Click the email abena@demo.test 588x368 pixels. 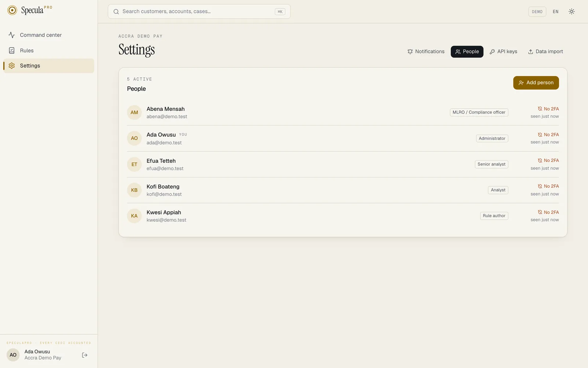point(167,117)
